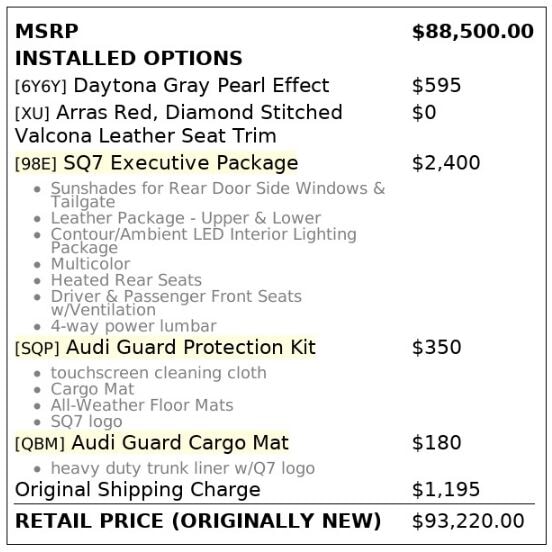552x552 pixels.
Task: Click the MSRP label
Action: (46, 31)
